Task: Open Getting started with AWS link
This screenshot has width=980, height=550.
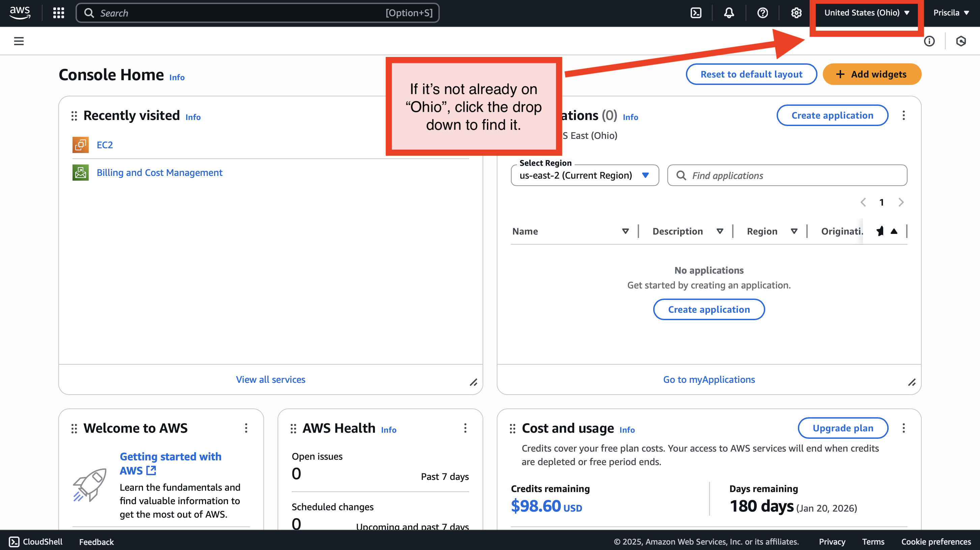Action: coord(170,463)
